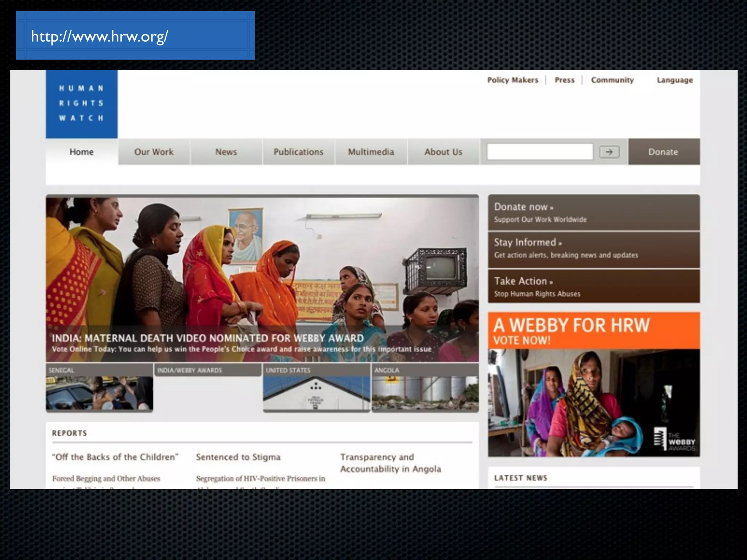Screen dimensions: 747x560
Task: Click the Take Action panel
Action: [594, 286]
